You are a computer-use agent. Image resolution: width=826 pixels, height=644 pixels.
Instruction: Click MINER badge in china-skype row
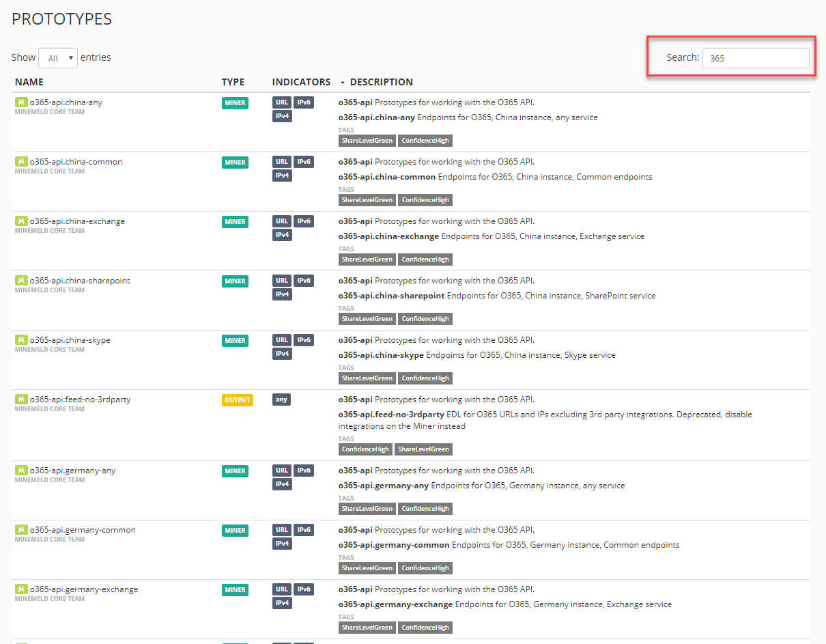pyautogui.click(x=236, y=341)
